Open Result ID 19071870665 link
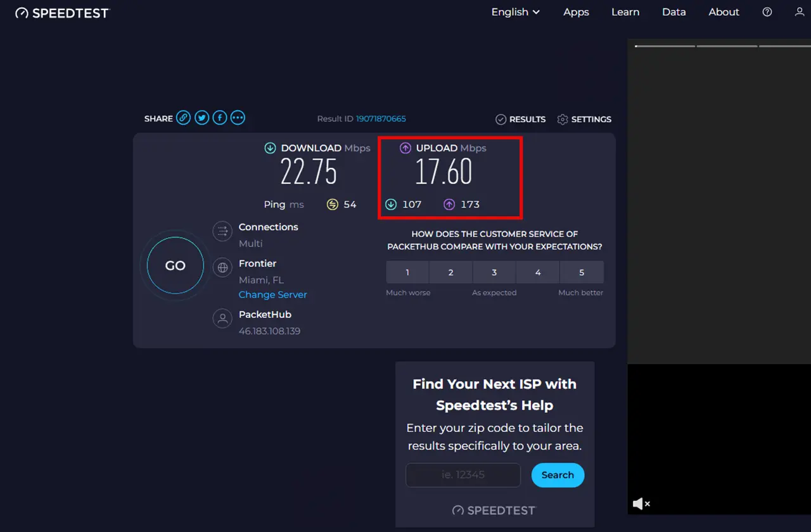Viewport: 811px width, 532px height. click(x=381, y=119)
